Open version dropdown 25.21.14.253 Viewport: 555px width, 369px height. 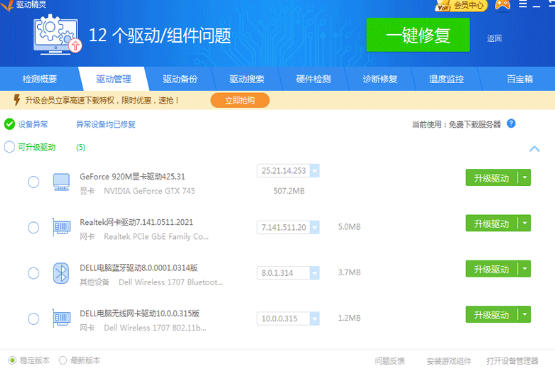[314, 171]
